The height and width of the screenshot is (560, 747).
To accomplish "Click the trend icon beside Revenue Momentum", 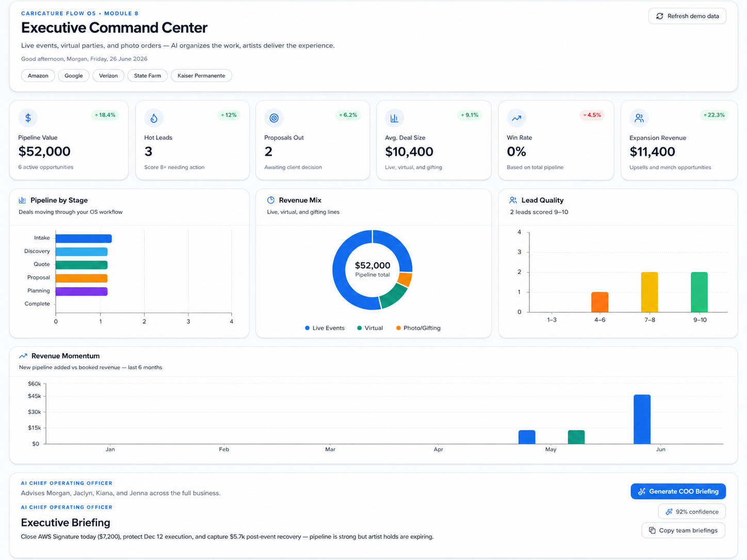I will tap(23, 356).
